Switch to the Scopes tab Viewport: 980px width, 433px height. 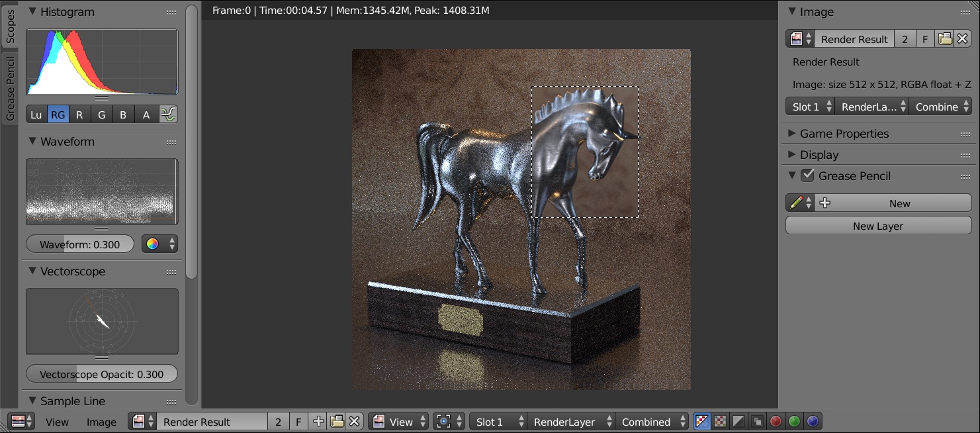click(10, 26)
